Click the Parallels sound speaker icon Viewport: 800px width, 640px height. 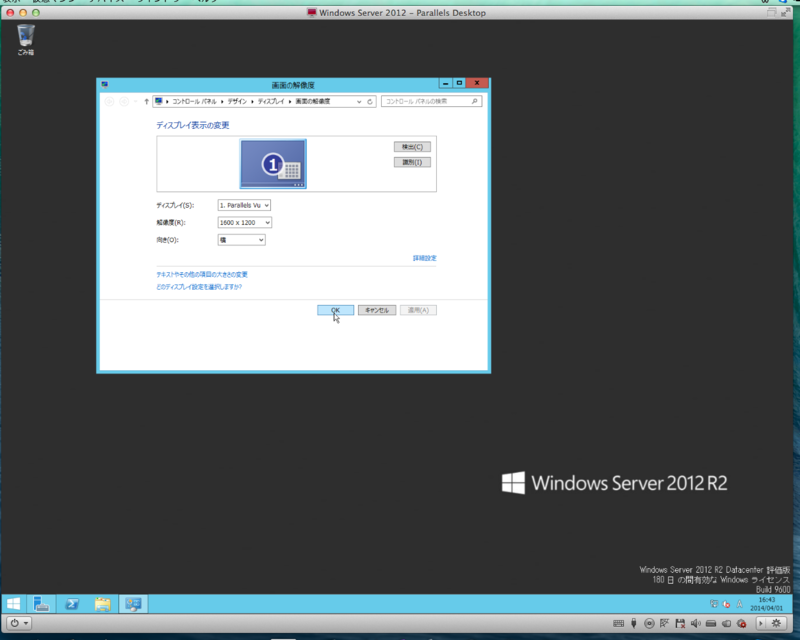tap(695, 623)
